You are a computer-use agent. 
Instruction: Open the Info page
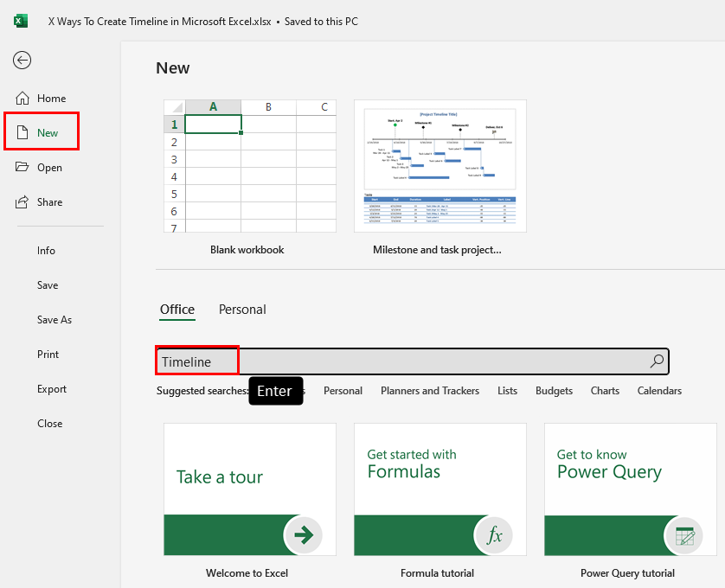coord(46,251)
